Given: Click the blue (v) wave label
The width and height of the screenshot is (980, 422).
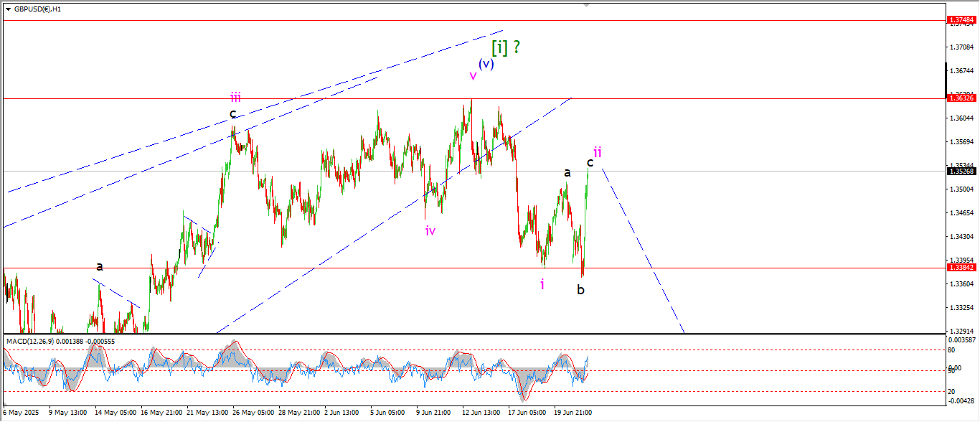Looking at the screenshot, I should click(486, 63).
